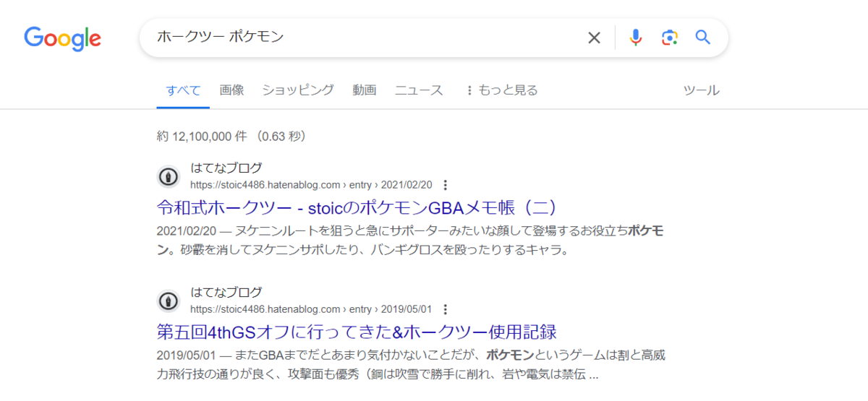Open the ツール options
Image resolution: width=868 pixels, height=401 pixels.
[702, 90]
